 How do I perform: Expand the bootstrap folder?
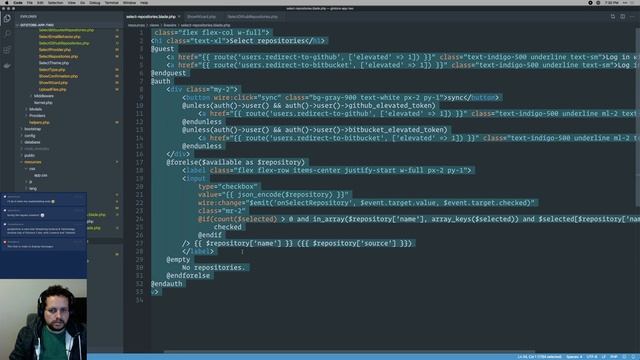(33, 129)
